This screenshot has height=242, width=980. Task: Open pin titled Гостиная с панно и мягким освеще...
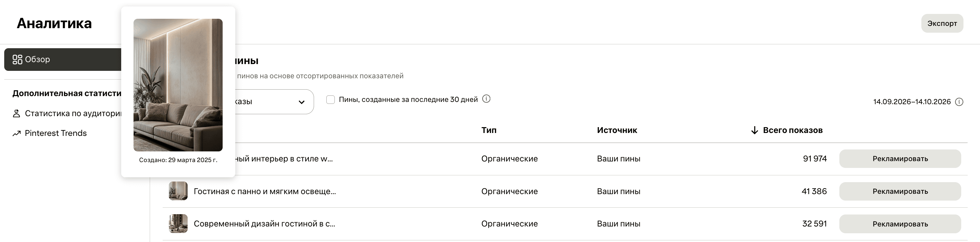coord(265,192)
